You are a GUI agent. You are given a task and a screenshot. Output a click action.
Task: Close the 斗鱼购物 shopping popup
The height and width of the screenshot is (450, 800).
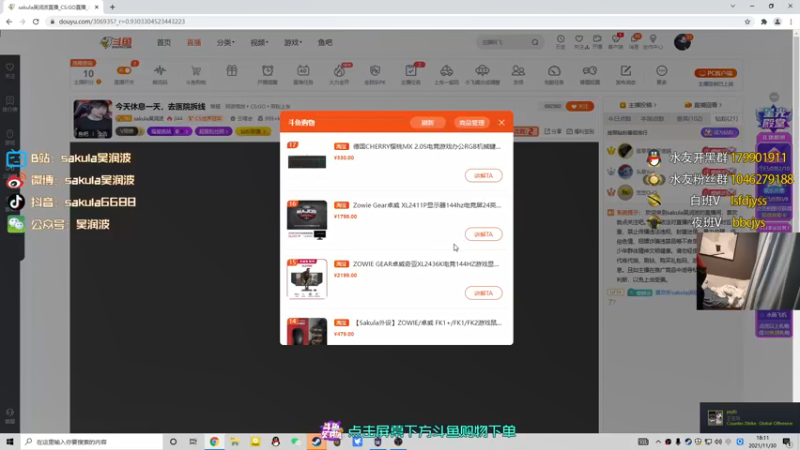502,122
